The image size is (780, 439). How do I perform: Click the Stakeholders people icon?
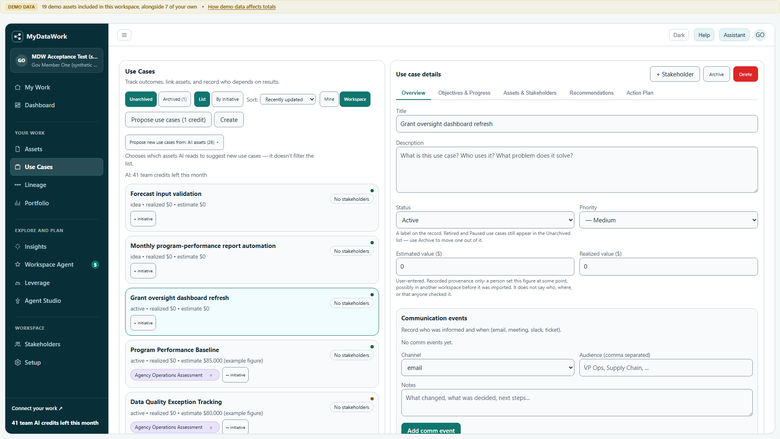18,344
